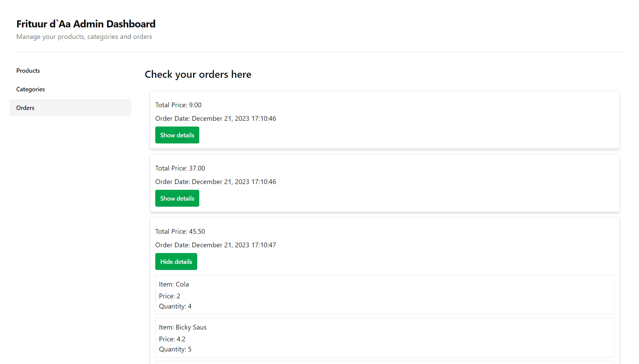Click the order date ending in 17:10:47
The image size is (639, 364).
(215, 245)
